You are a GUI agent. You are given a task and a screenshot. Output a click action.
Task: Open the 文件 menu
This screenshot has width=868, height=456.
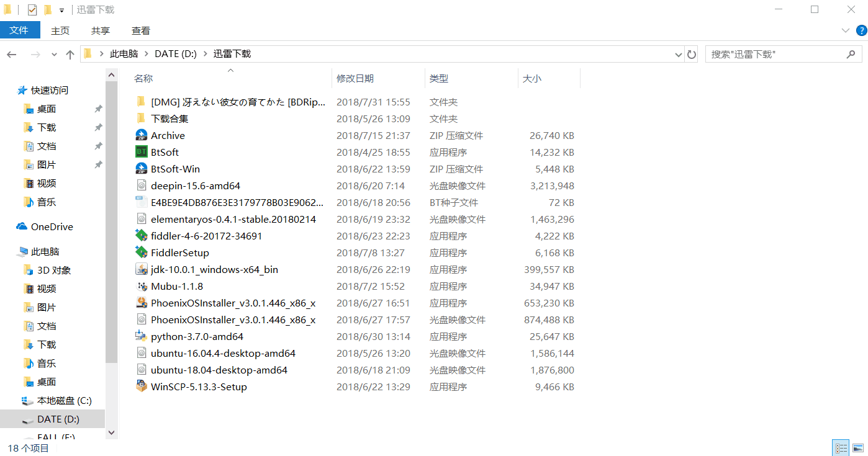coord(19,30)
